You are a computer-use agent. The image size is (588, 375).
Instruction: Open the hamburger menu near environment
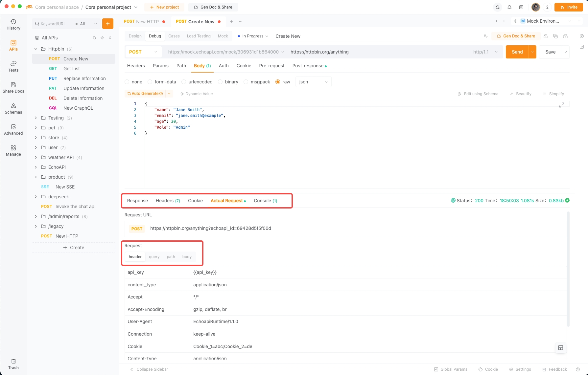(579, 21)
